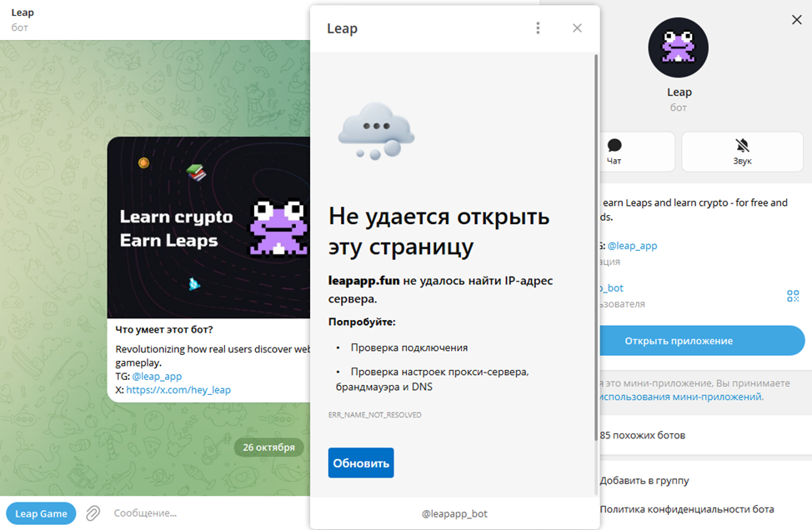Open the Leap Game menu button
Image resolution: width=812 pixels, height=530 pixels.
(x=41, y=513)
